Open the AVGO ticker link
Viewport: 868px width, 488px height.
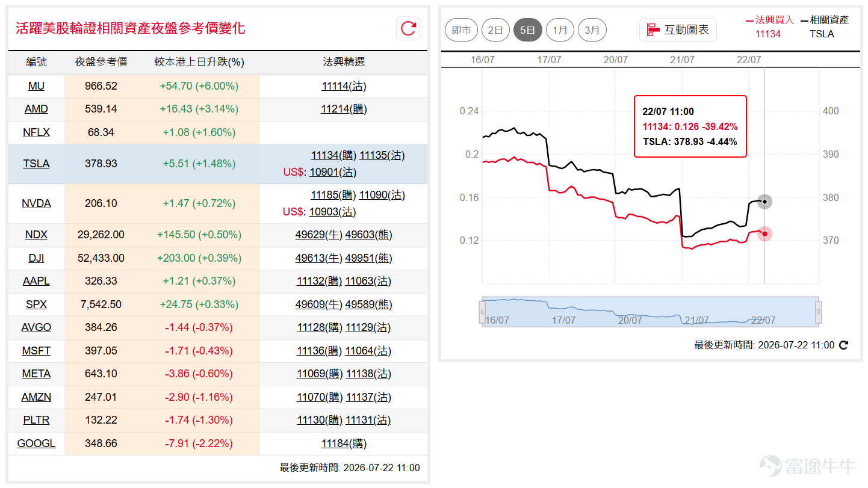point(36,327)
